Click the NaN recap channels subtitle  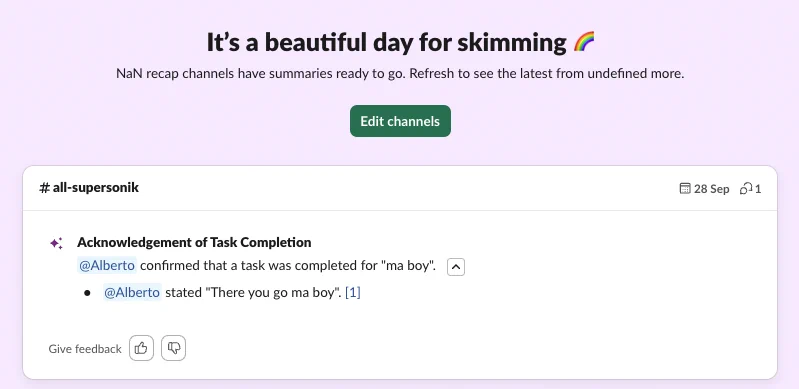pos(400,74)
